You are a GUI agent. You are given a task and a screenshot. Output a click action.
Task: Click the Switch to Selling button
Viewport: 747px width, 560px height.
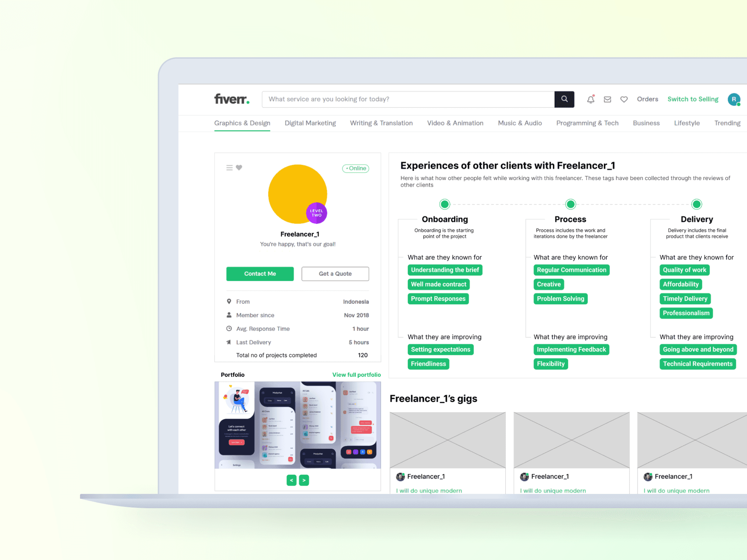click(693, 99)
